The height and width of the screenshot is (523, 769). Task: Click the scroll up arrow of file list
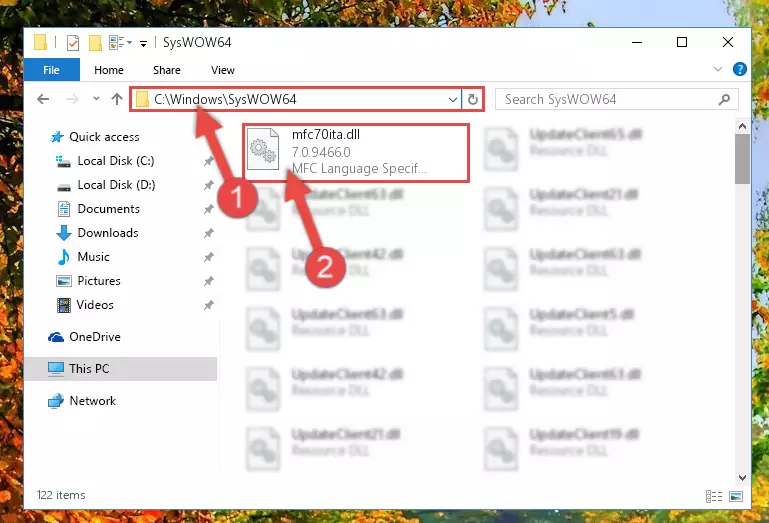742,127
